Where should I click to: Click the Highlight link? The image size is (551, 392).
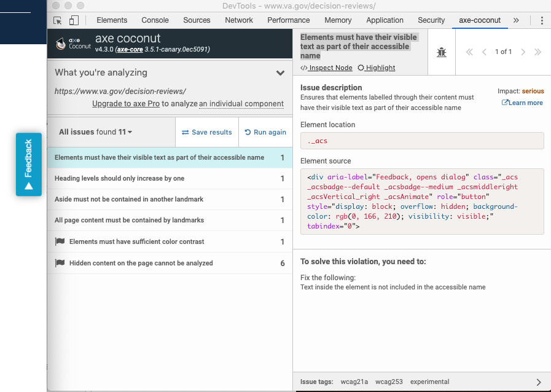[x=377, y=68]
